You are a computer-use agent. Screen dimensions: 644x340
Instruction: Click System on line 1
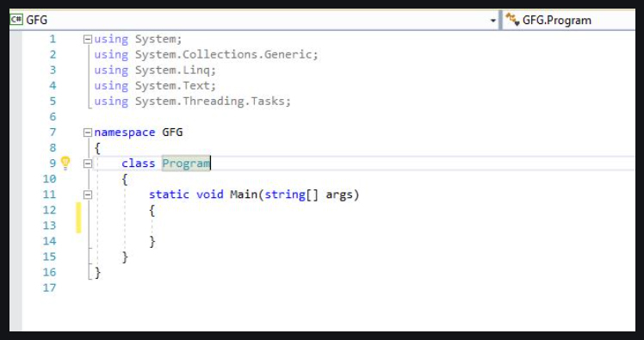(x=155, y=40)
